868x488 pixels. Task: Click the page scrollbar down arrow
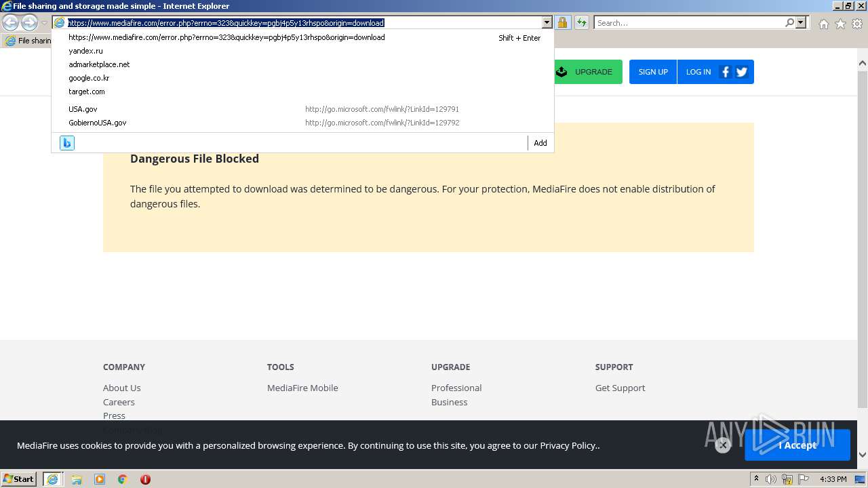[863, 455]
